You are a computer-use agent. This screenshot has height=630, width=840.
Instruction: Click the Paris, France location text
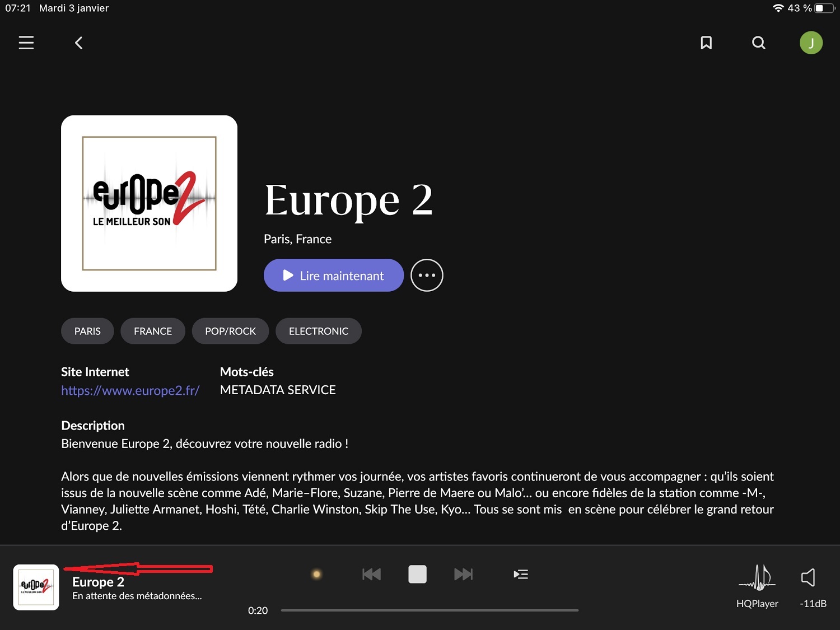(x=297, y=239)
